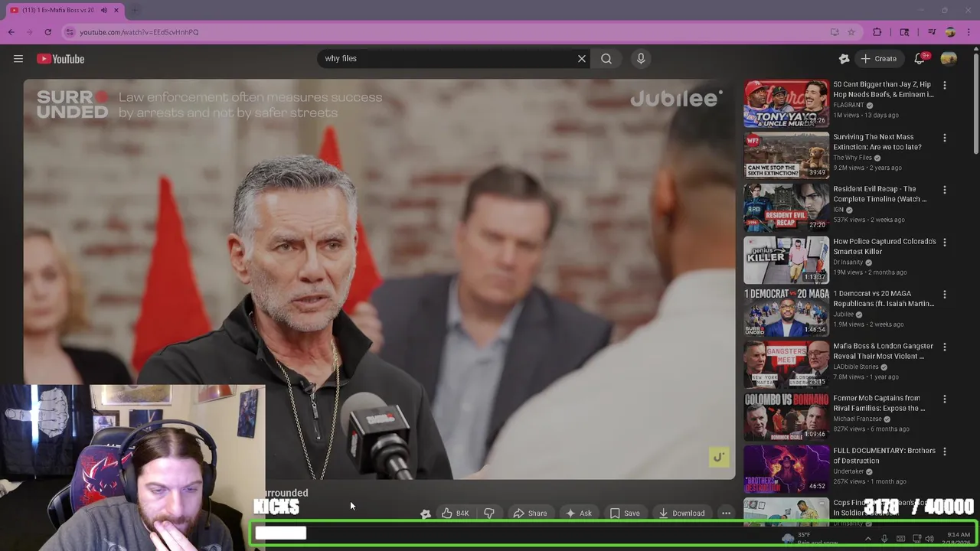This screenshot has height=551, width=980.
Task: Open options for 'How Police Captured Colorado's' video
Action: [x=945, y=243]
